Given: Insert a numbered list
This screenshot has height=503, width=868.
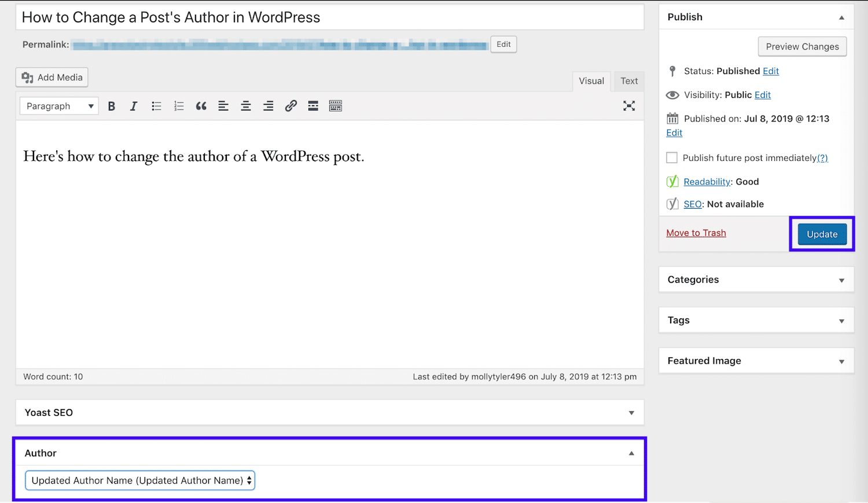Looking at the screenshot, I should click(178, 105).
